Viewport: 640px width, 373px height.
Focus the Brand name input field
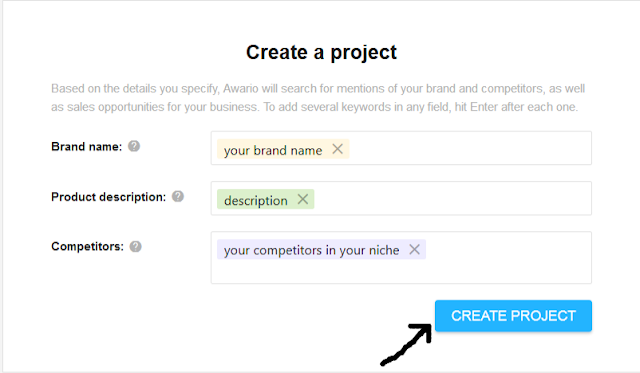tap(469, 148)
